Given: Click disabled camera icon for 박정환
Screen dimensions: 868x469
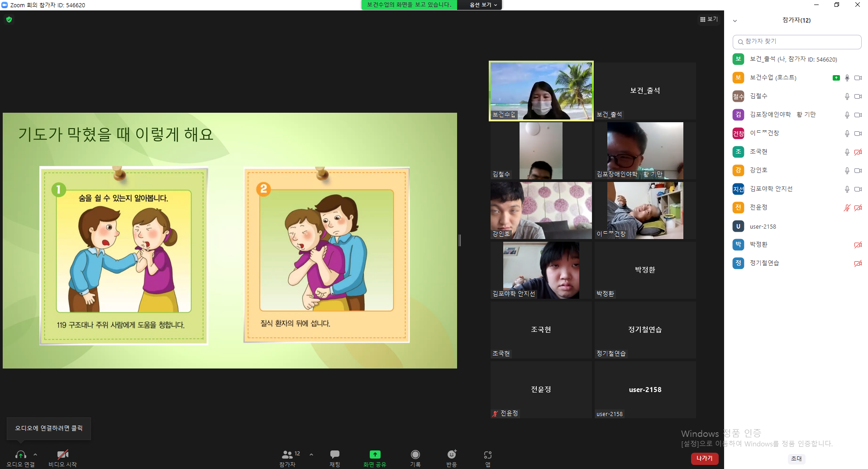Looking at the screenshot, I should pos(858,245).
